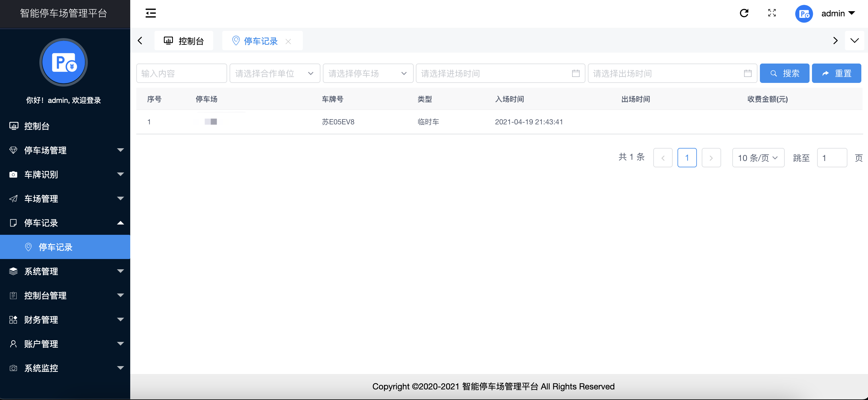Click the 重置 reset button
The width and height of the screenshot is (868, 400).
pyautogui.click(x=837, y=73)
